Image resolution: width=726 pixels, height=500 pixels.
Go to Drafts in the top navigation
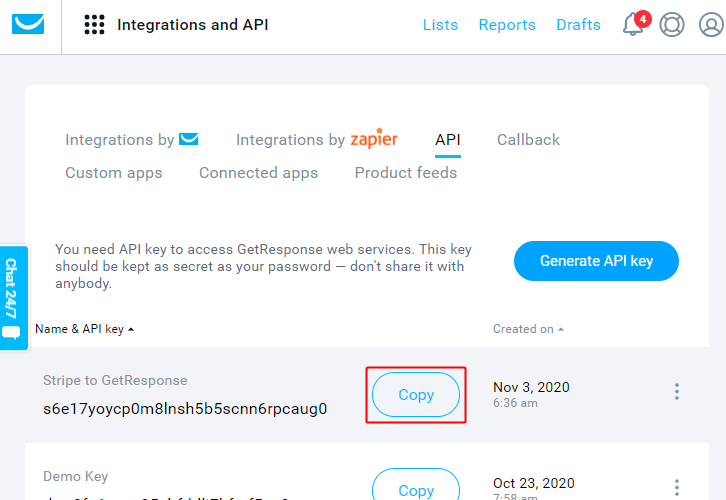578,25
